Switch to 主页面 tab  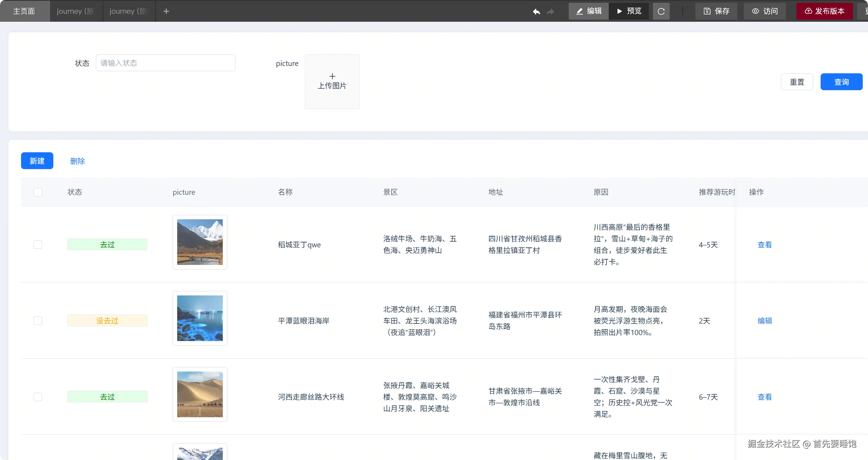[x=24, y=11]
